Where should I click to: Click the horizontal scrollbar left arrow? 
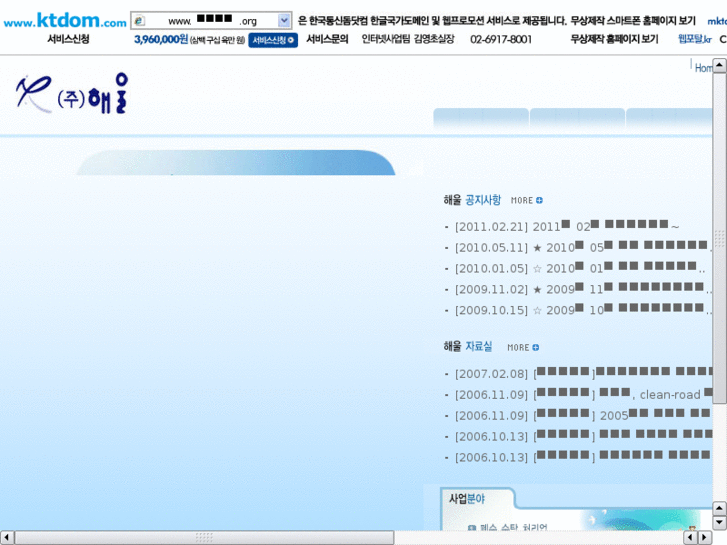pyautogui.click(x=7, y=538)
